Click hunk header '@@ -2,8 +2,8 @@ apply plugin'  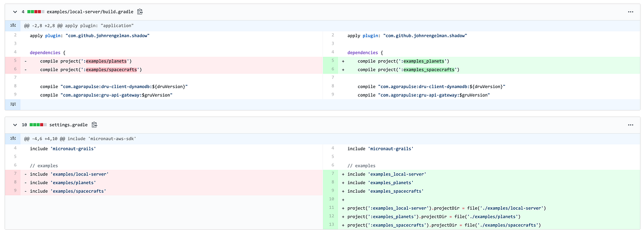[x=79, y=25]
